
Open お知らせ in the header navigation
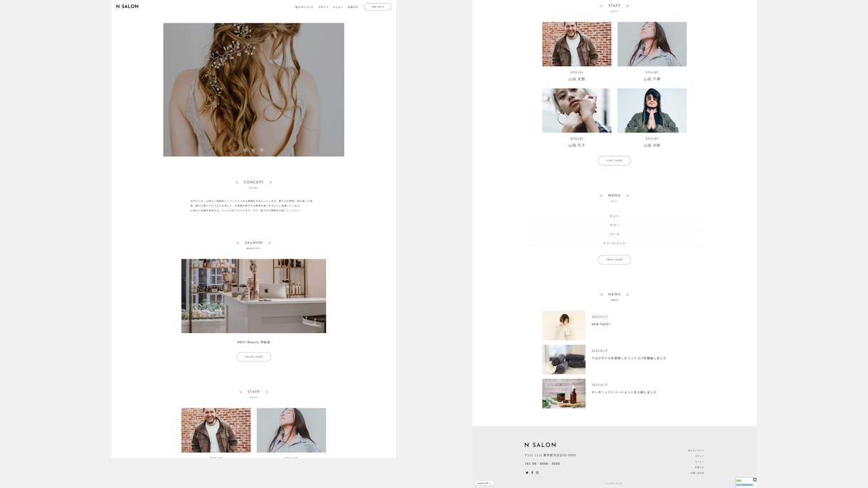[353, 7]
